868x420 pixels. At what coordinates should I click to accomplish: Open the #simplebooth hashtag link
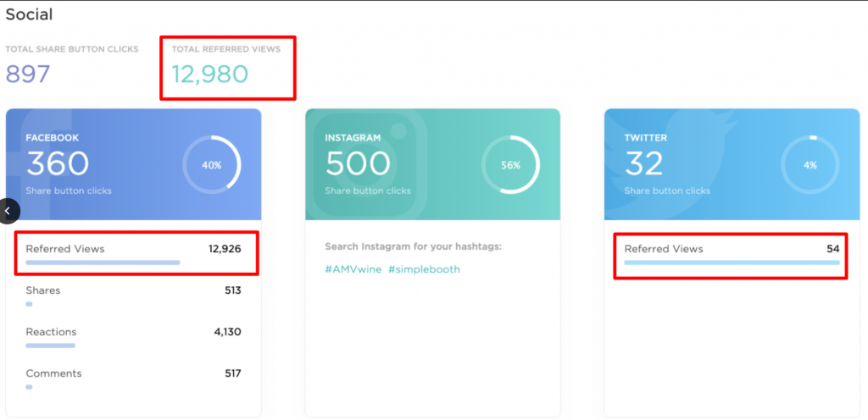point(424,269)
